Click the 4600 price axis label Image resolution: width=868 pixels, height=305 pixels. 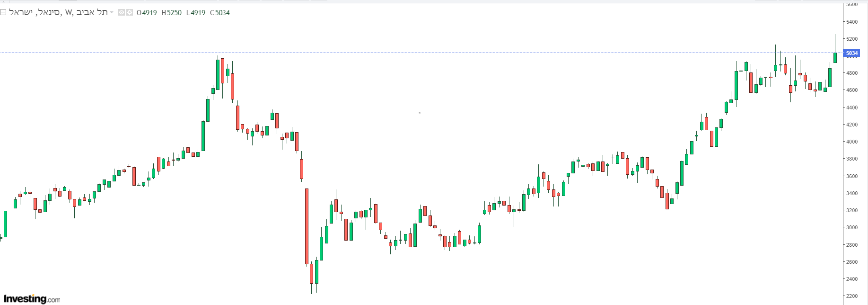coord(851,90)
